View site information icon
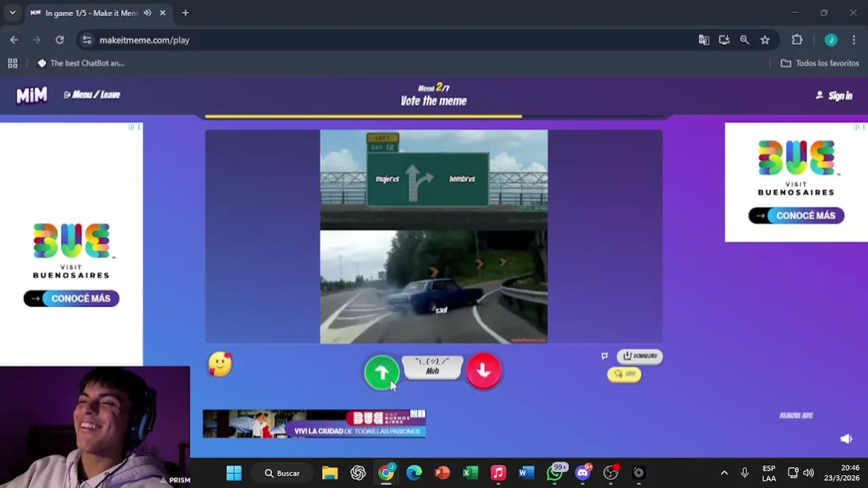 (x=87, y=40)
